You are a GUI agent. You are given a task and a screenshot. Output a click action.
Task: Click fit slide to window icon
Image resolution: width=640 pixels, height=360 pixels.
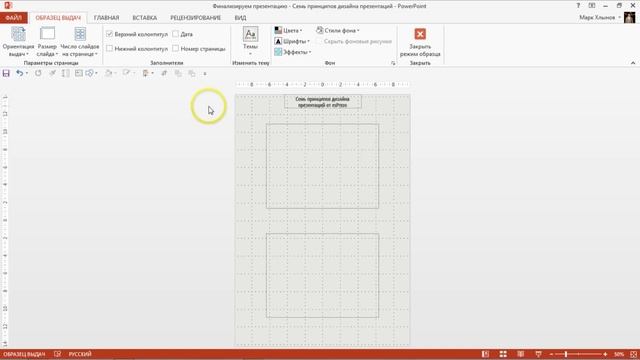pyautogui.click(x=633, y=354)
